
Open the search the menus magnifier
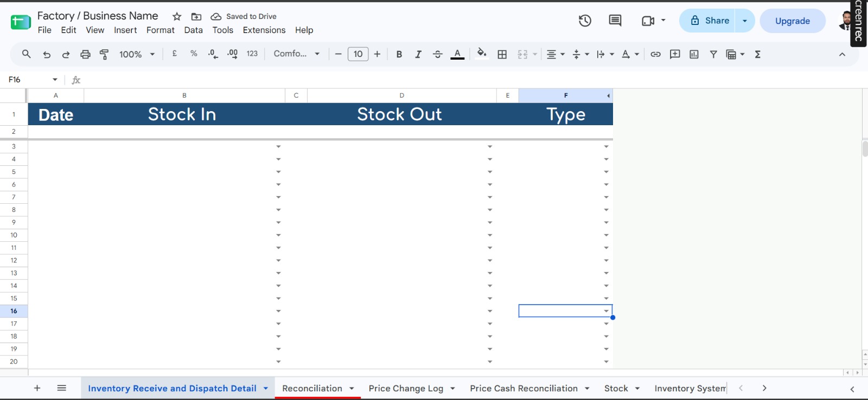click(x=26, y=54)
